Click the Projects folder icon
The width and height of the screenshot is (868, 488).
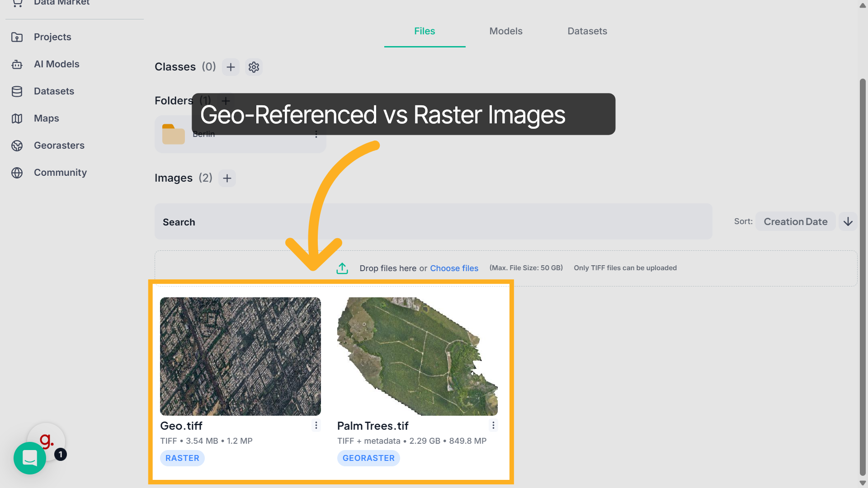[17, 37]
